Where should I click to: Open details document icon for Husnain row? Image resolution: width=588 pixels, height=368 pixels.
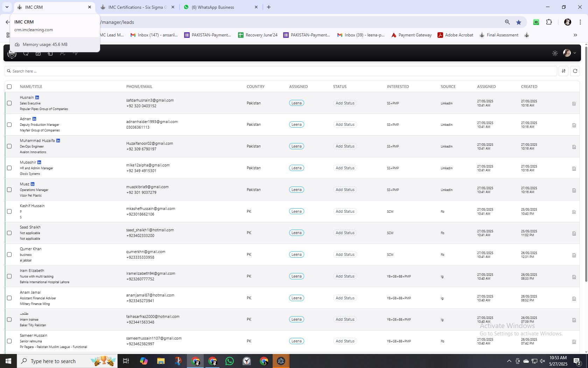[x=574, y=104]
